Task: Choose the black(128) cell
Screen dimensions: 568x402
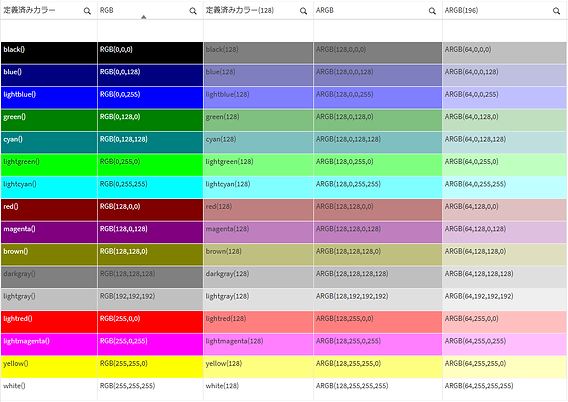Action: (258, 53)
